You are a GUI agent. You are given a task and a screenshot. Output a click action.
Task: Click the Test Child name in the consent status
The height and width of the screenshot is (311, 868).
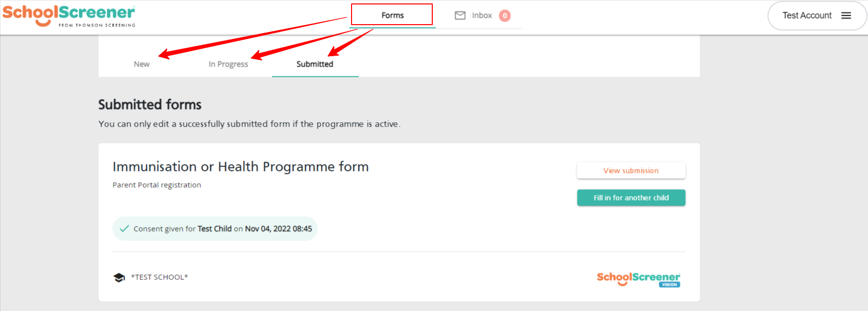click(214, 229)
